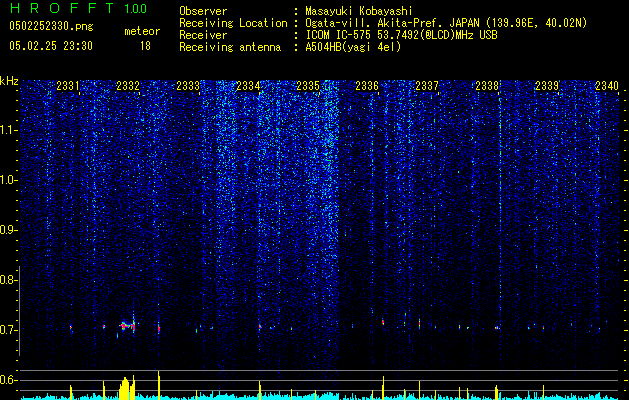629x400 pixels.
Task: Click the 2333 time marker
Action: (188, 85)
